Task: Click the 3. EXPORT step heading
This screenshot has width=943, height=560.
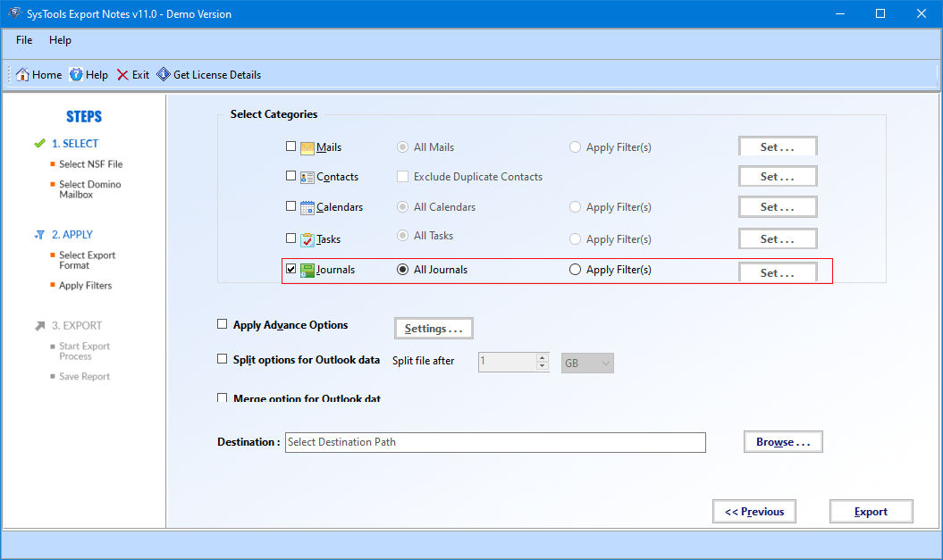Action: (76, 326)
